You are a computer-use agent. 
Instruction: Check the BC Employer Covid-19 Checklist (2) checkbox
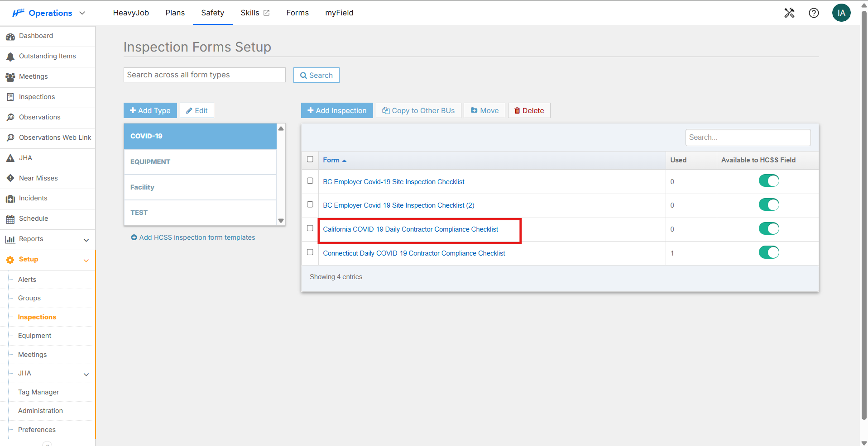click(x=310, y=204)
